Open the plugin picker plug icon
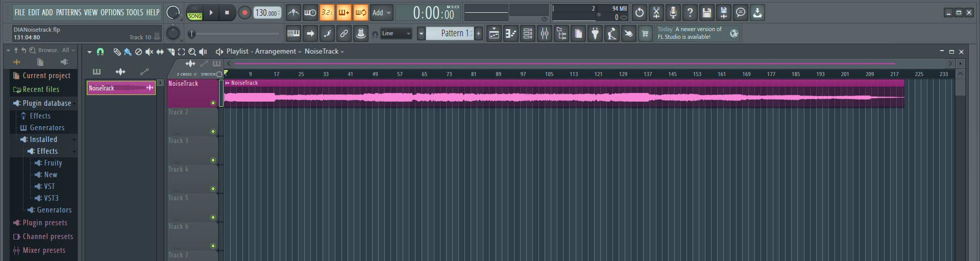This screenshot has width=980, height=261. [x=595, y=34]
